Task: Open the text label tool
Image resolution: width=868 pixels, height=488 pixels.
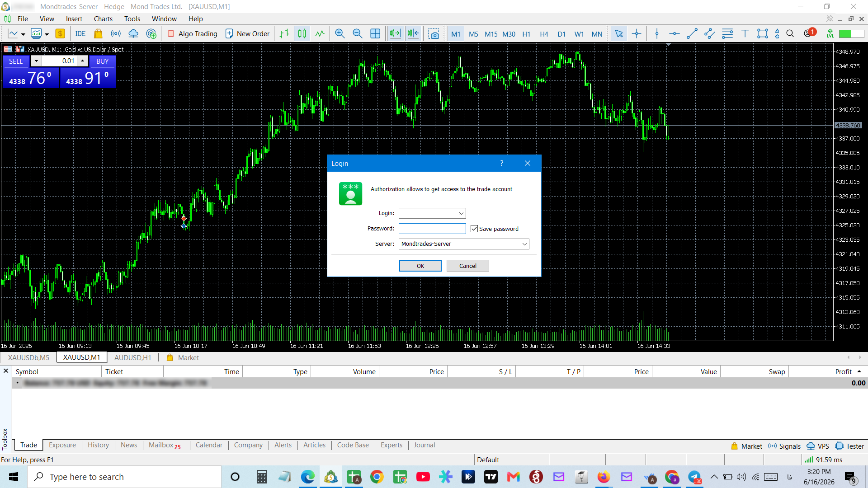Action: coord(745,34)
